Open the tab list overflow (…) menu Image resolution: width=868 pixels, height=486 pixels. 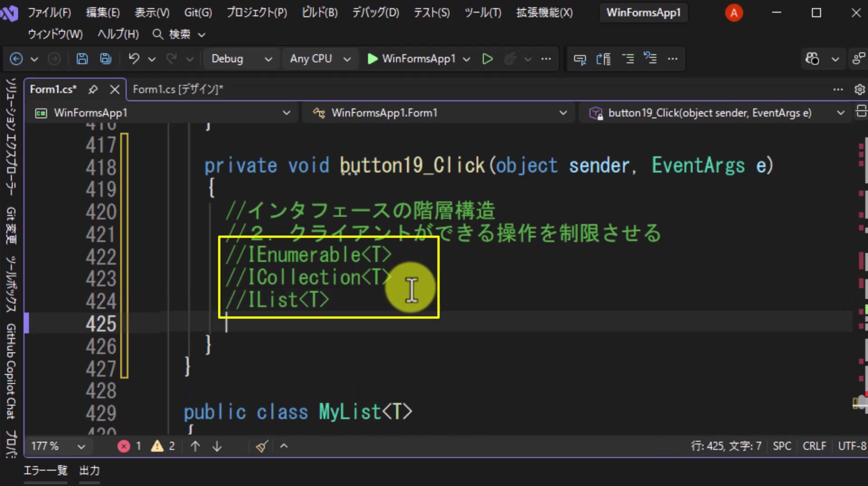click(838, 89)
